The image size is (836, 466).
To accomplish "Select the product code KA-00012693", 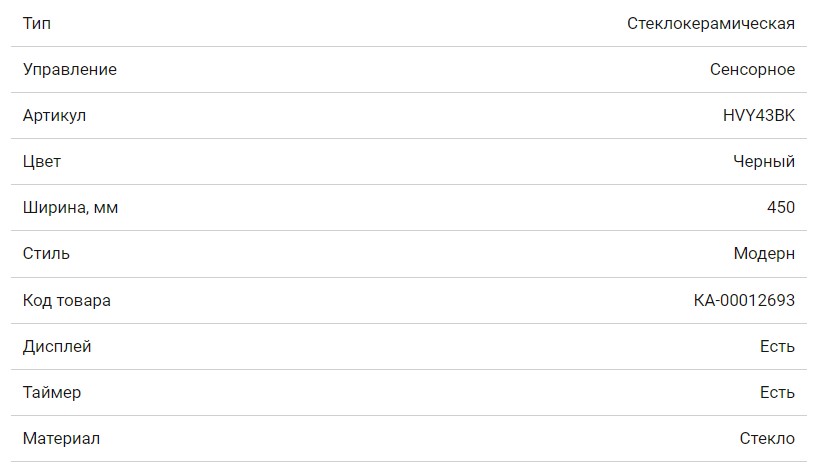I will click(744, 300).
